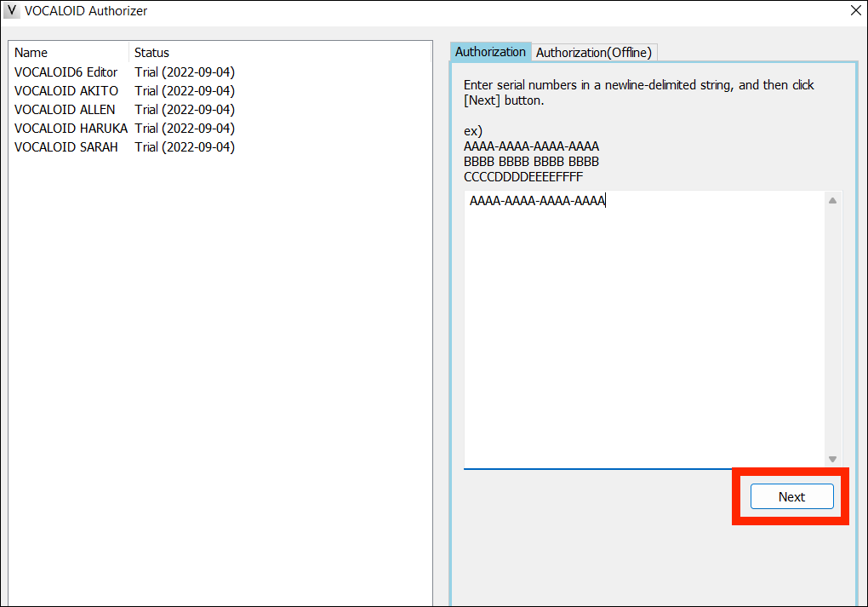
Task: Click the Next button
Action: [x=791, y=496]
